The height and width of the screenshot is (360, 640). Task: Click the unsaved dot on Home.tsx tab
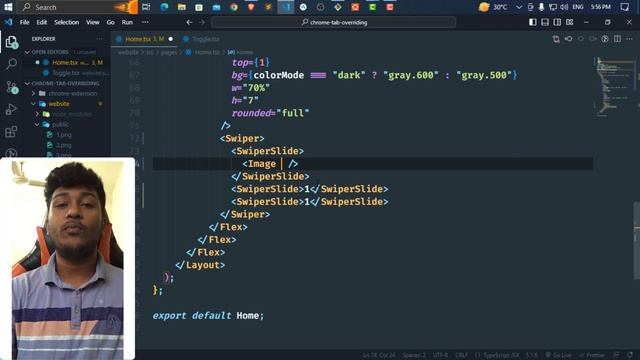tap(171, 39)
